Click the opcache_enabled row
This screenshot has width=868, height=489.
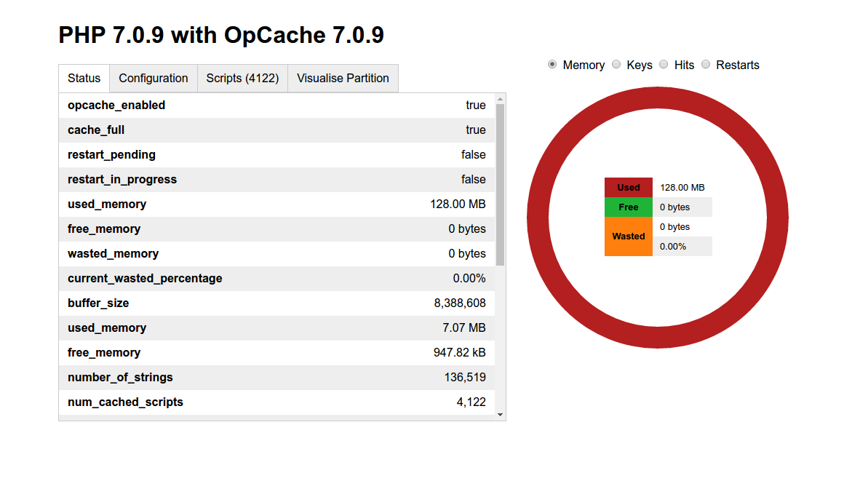click(x=276, y=106)
